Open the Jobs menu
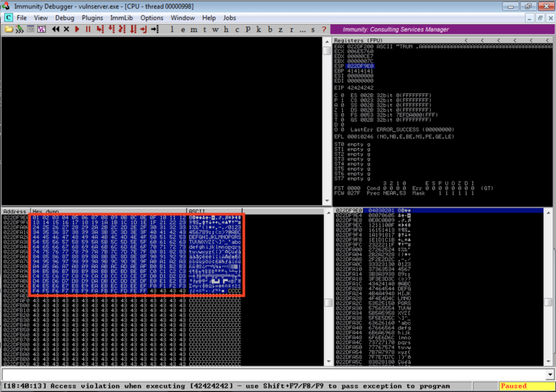This screenshot has height=392, width=556. point(229,18)
